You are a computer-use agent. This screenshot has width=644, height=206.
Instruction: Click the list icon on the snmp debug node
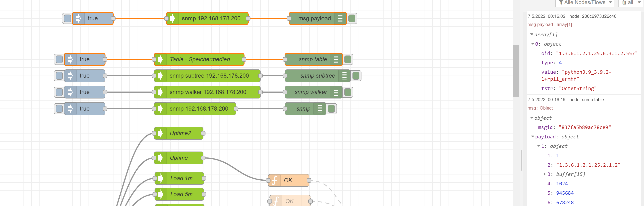click(320, 108)
